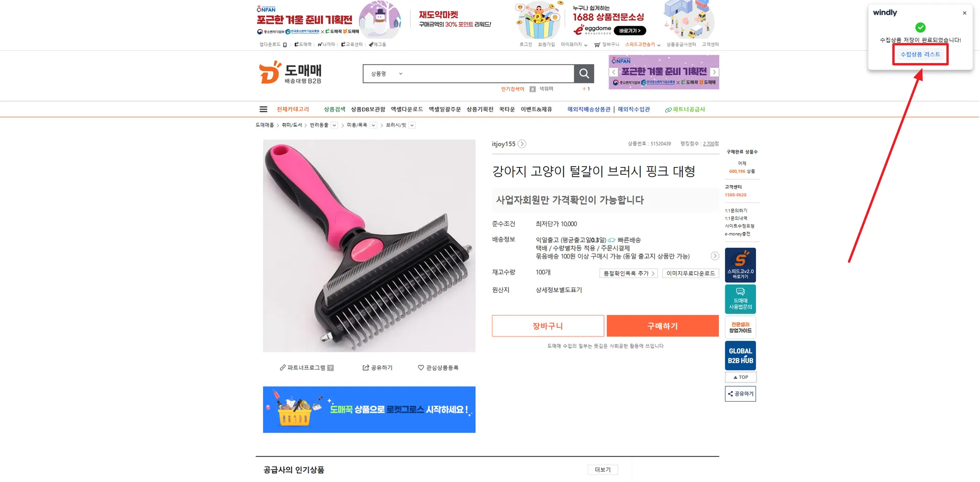Screen dimensions: 980x482
Task: Go to next banner with right arrow
Action: coord(714,72)
